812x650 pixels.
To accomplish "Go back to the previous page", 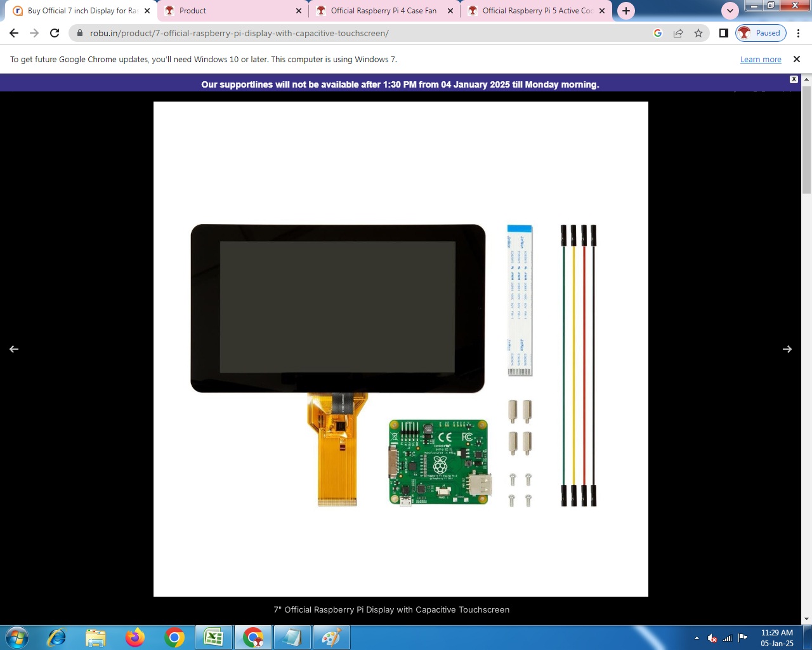I will 14,33.
